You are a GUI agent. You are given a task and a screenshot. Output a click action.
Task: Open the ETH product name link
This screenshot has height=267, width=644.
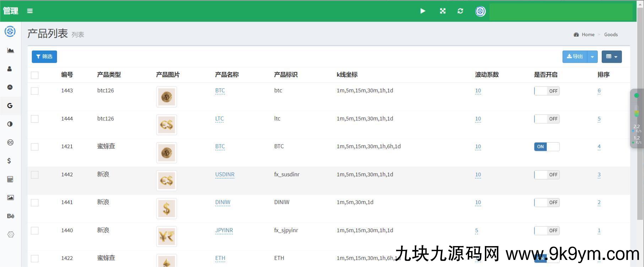pos(220,258)
